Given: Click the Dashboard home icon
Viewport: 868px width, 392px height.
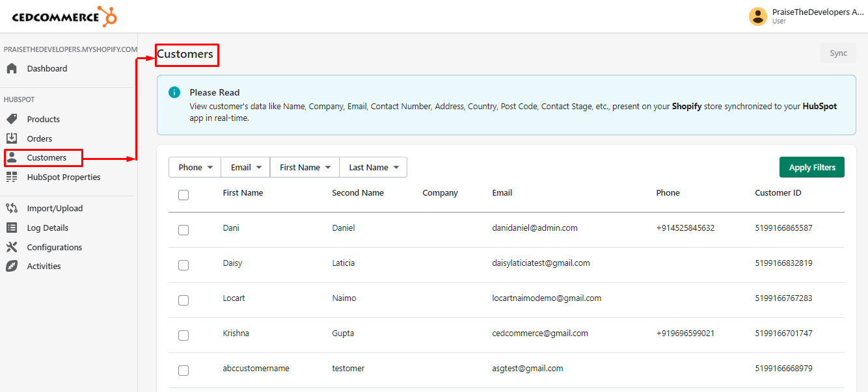Looking at the screenshot, I should pyautogui.click(x=12, y=68).
